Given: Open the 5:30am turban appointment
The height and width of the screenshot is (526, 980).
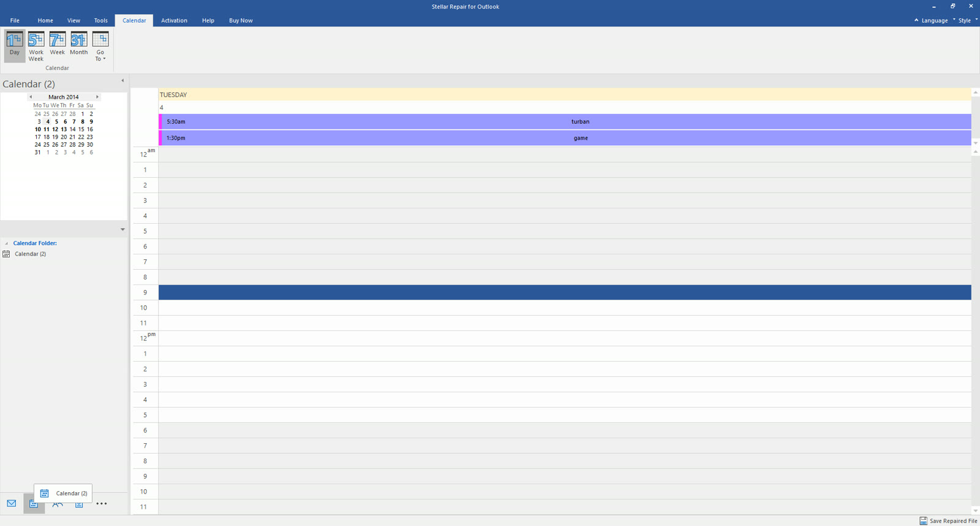Looking at the screenshot, I should click(x=565, y=121).
